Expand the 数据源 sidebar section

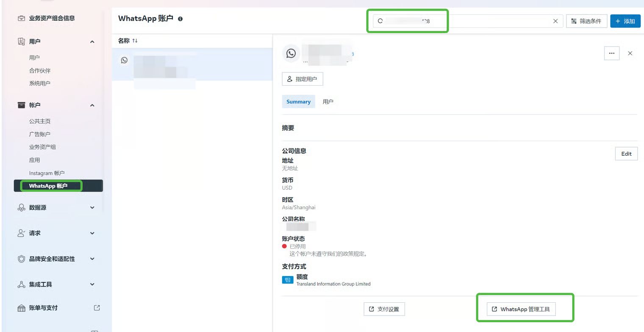pyautogui.click(x=92, y=208)
